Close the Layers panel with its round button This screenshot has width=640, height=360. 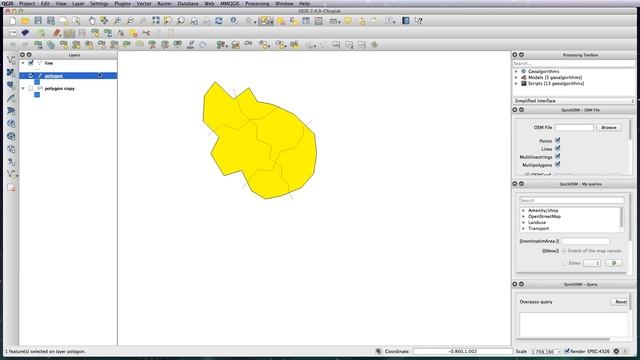coord(22,55)
